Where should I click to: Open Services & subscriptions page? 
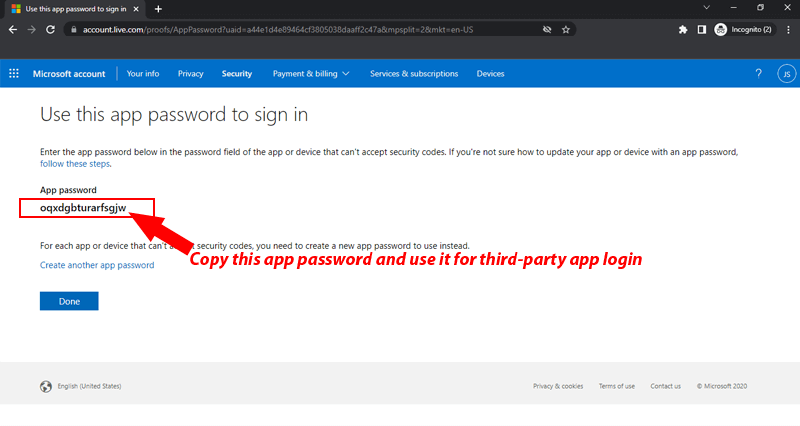pyautogui.click(x=414, y=73)
